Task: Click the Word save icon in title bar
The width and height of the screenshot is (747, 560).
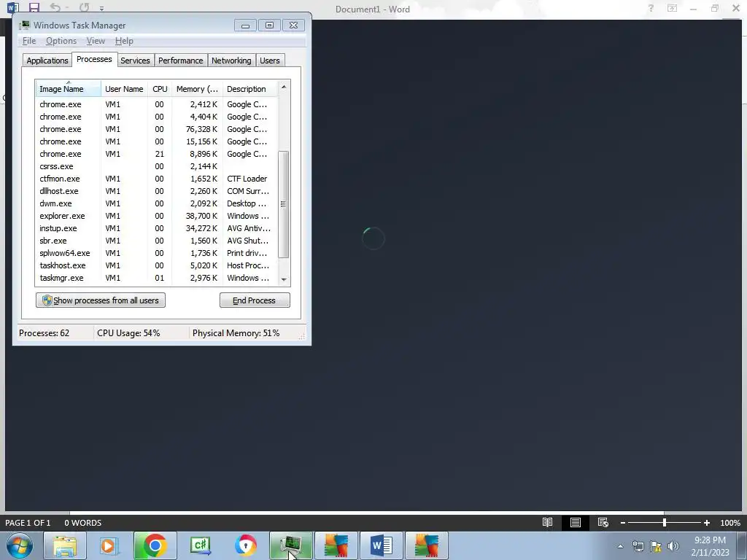Action: (x=34, y=7)
